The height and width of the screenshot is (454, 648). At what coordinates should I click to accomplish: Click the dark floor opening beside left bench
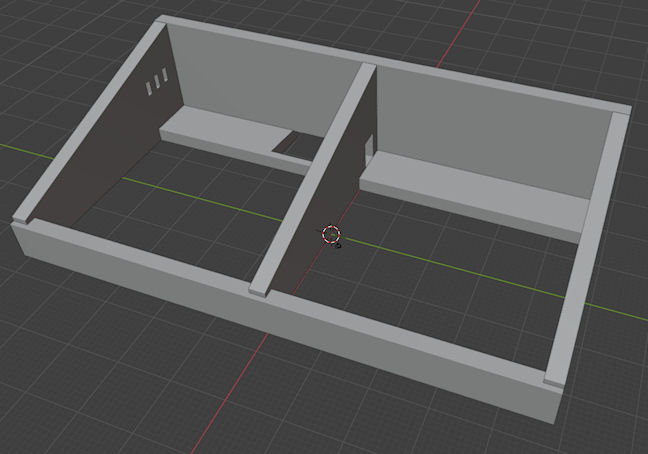[x=292, y=147]
